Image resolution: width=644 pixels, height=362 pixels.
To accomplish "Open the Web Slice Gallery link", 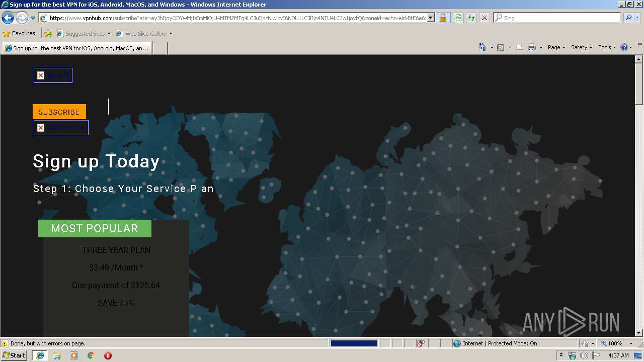I will point(144,34).
